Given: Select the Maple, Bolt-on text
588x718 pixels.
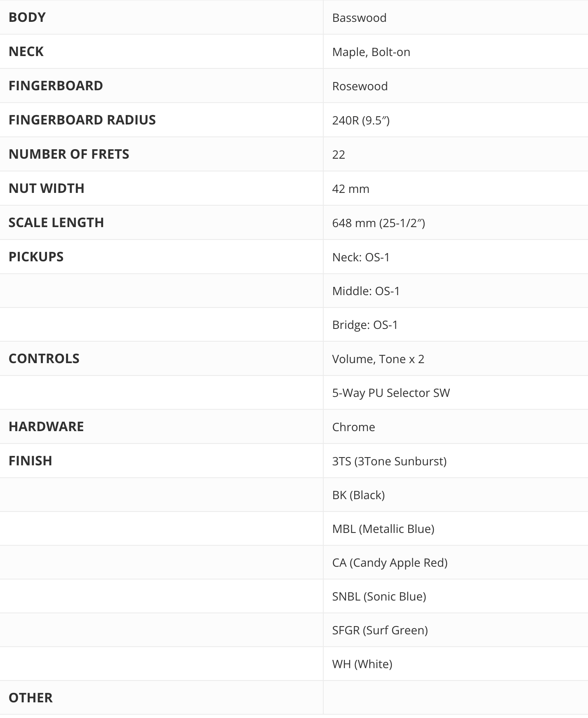Looking at the screenshot, I should 371,52.
